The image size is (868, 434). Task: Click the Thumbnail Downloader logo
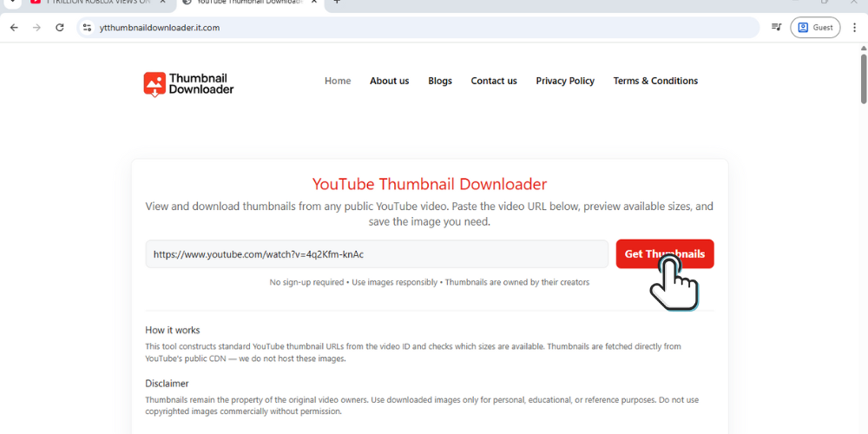pyautogui.click(x=188, y=84)
